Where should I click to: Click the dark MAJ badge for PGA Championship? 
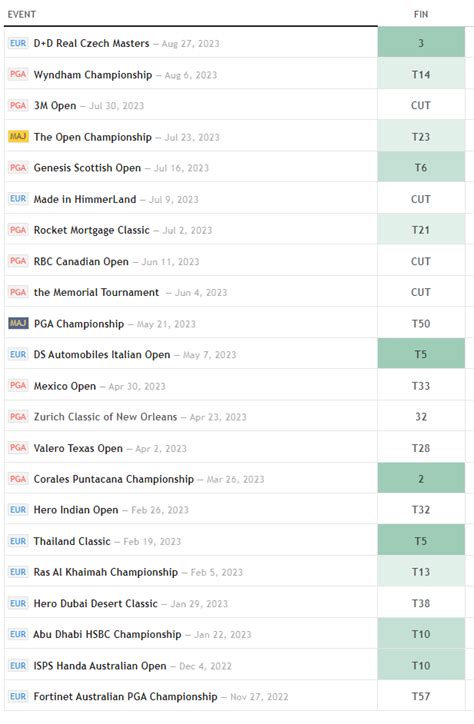(x=18, y=323)
